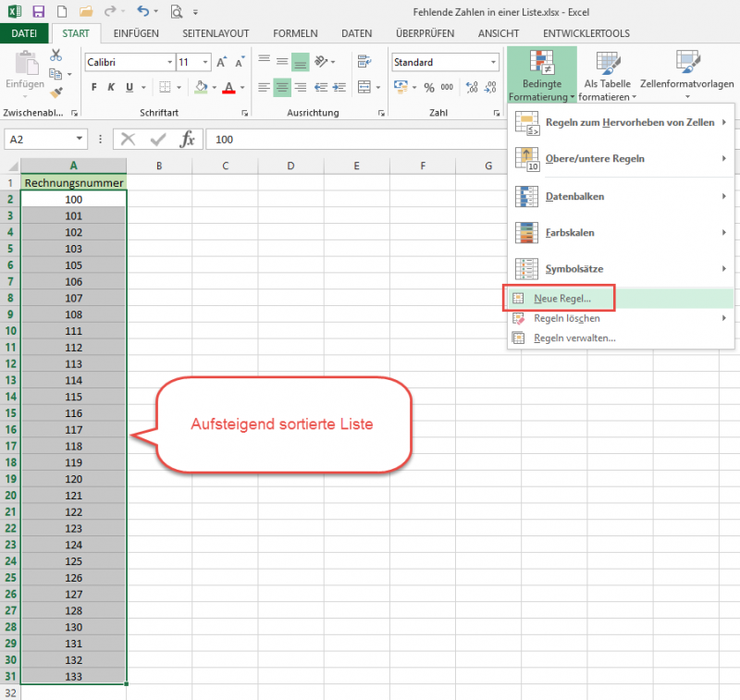Click the cut scissors icon
Viewport: 740px width, 700px height.
56,55
